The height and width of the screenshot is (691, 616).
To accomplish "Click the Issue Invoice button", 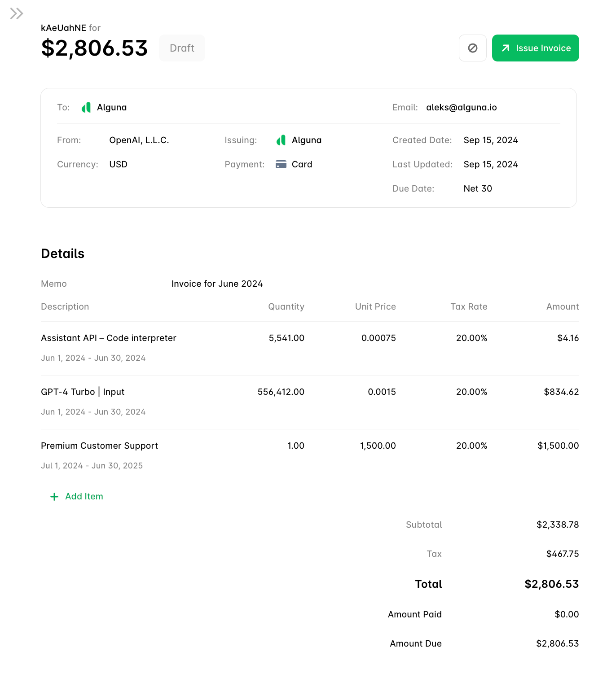I will tap(536, 48).
